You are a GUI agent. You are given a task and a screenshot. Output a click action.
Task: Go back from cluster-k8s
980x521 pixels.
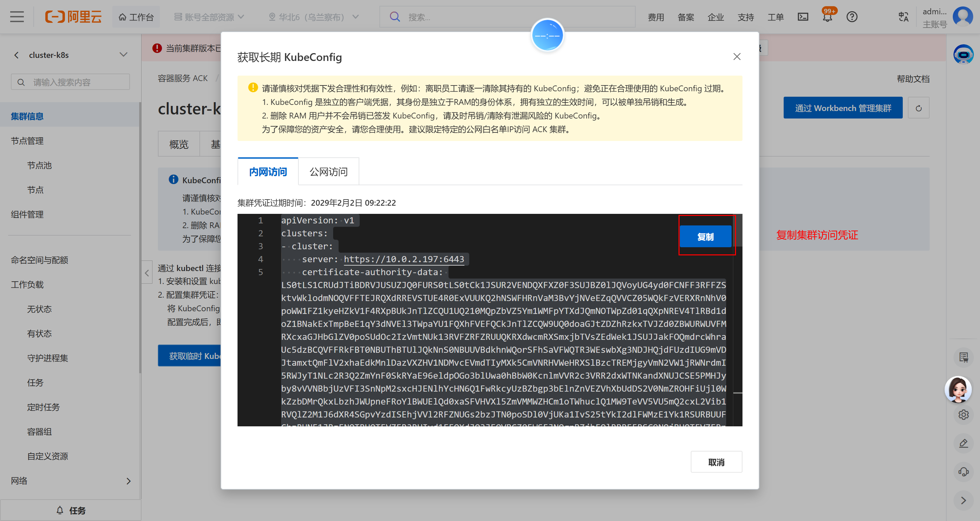pos(16,55)
